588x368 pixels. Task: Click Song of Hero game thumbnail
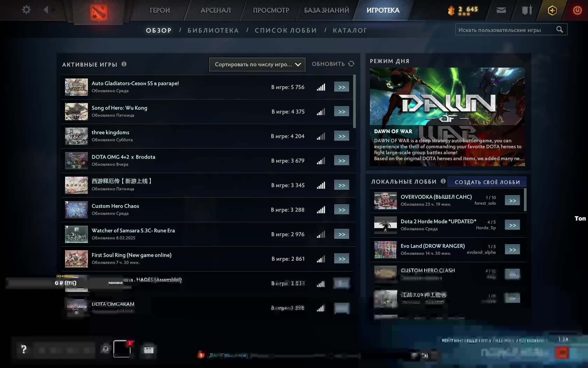click(x=76, y=111)
